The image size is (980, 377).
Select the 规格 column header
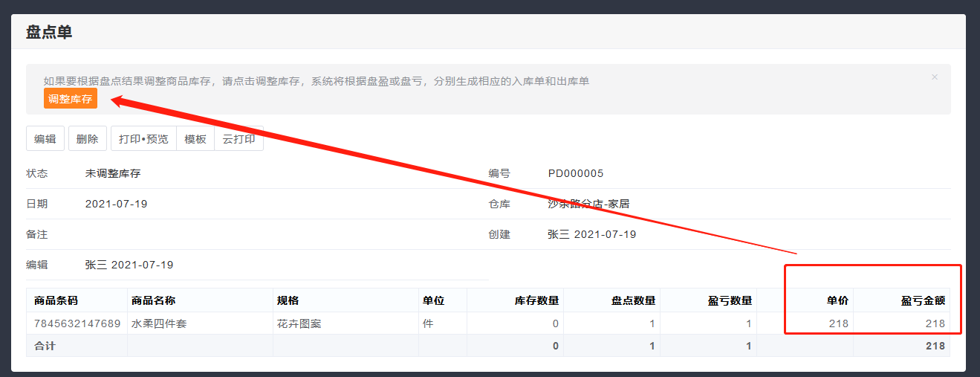(288, 300)
